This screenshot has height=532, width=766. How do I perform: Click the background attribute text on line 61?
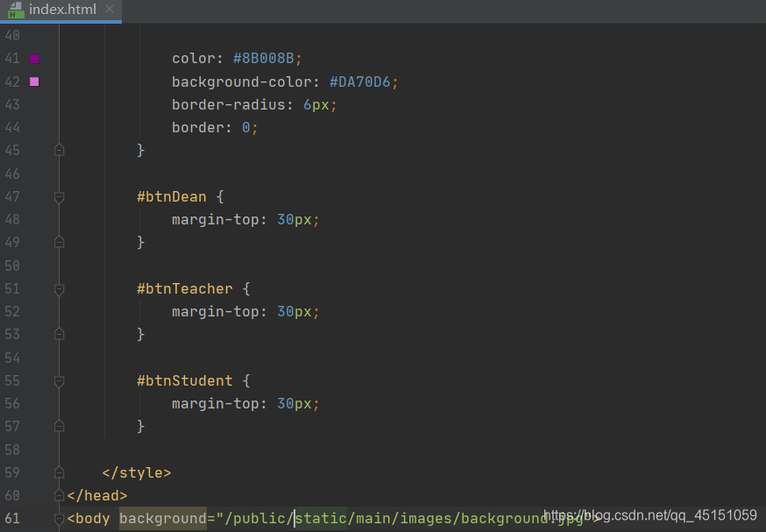click(x=162, y=518)
